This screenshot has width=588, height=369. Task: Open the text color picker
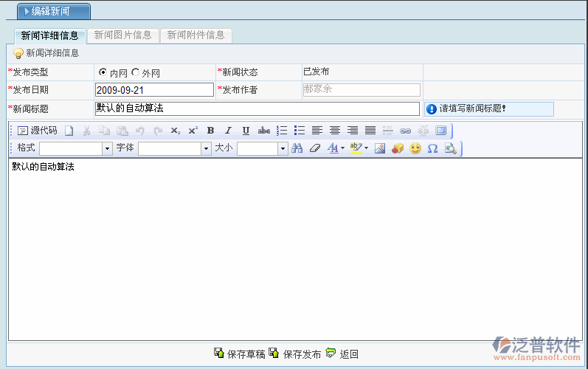pos(336,148)
